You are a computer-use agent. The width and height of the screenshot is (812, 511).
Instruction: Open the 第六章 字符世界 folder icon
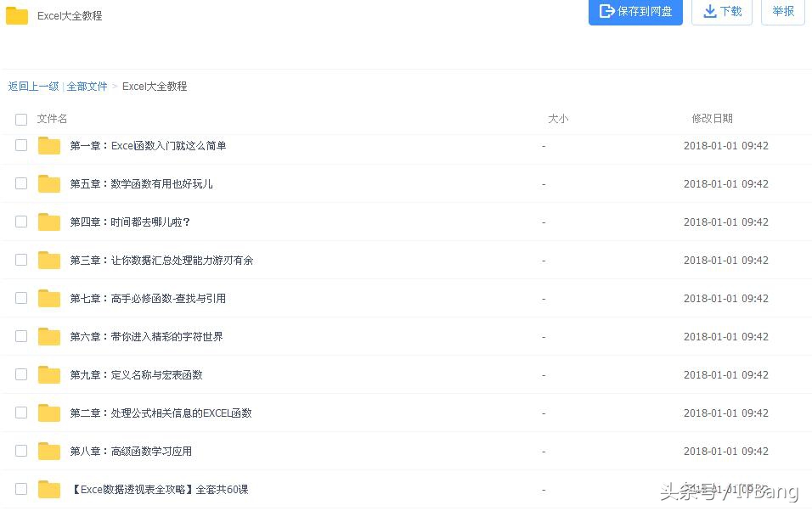click(x=48, y=336)
